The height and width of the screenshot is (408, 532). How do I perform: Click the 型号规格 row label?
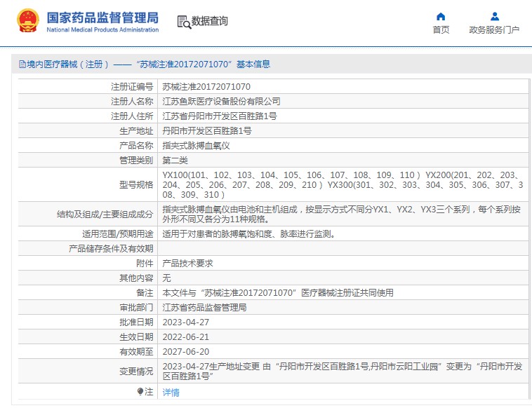[136, 184]
